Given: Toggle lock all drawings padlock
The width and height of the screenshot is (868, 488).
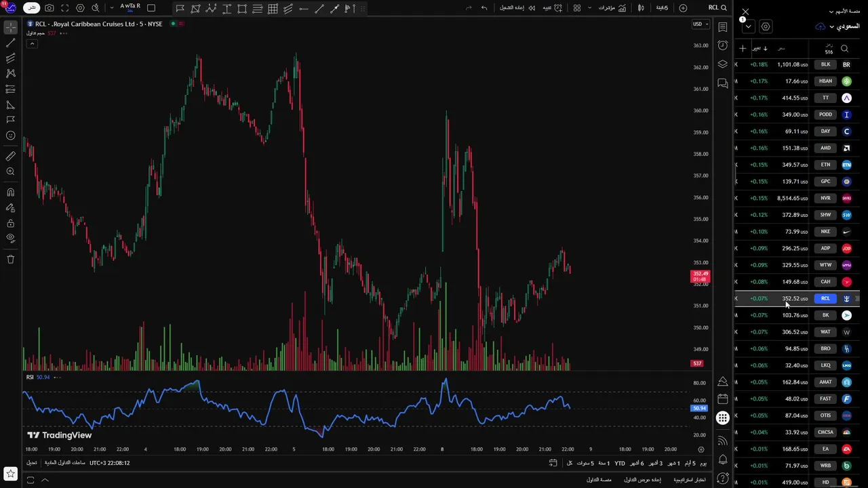Looking at the screenshot, I should [10, 223].
